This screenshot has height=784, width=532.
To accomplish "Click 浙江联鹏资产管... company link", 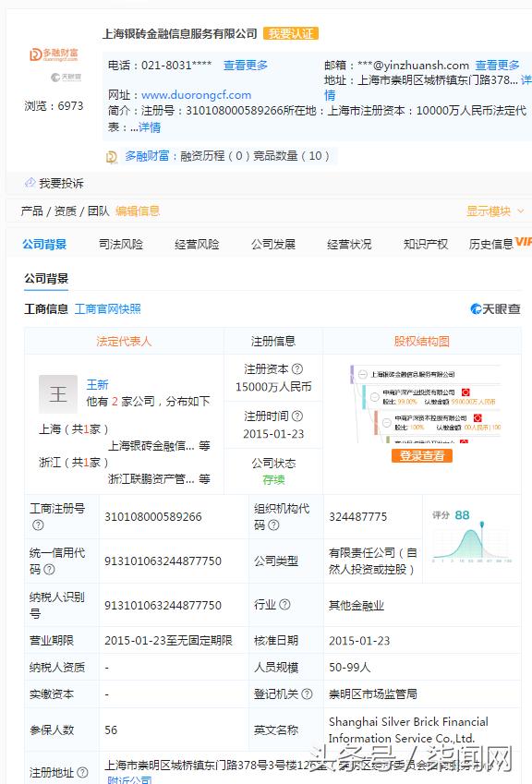I will tap(151, 479).
